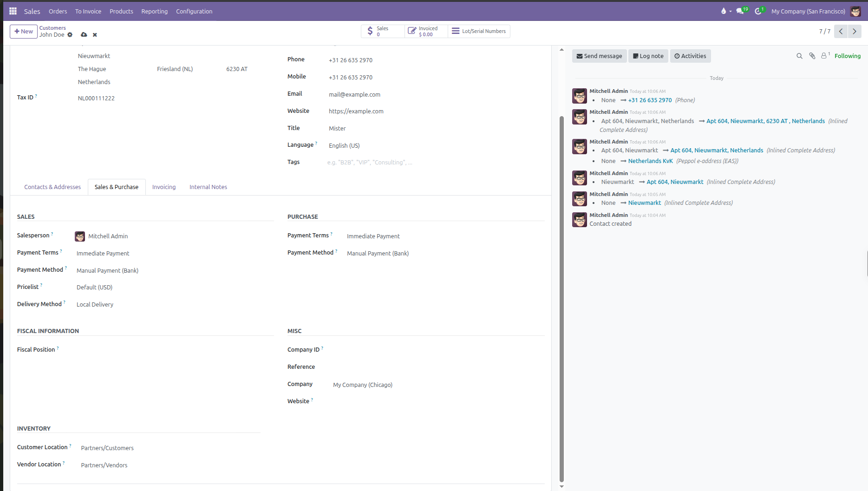This screenshot has width=868, height=491.
Task: Open the Orders menu
Action: click(58, 11)
